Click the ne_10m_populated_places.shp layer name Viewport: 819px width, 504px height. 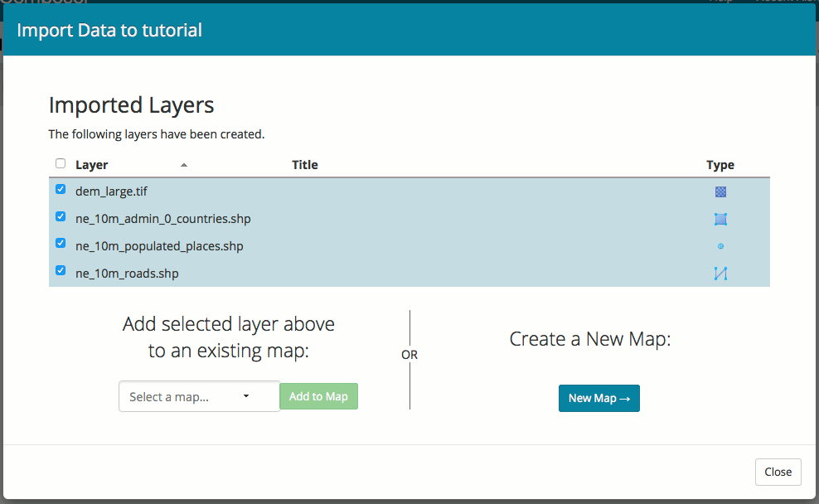click(x=159, y=246)
